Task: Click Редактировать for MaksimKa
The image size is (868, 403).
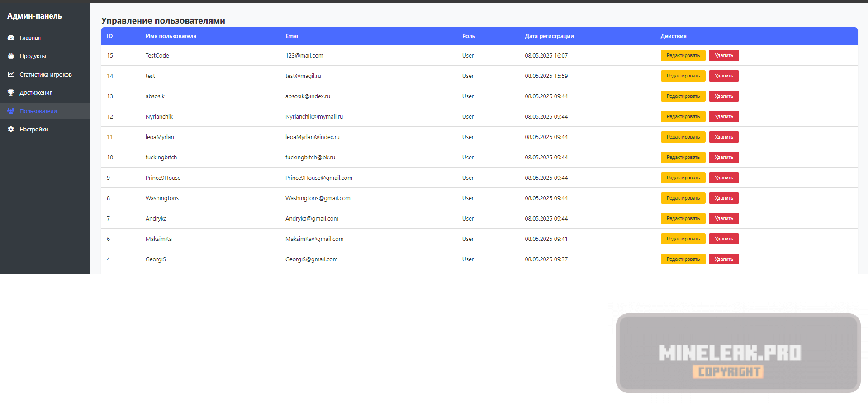Action: (x=683, y=239)
